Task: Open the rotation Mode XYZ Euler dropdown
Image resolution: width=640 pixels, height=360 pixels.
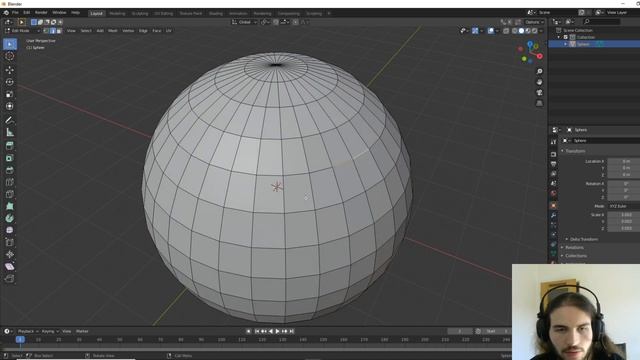Action: [x=624, y=206]
